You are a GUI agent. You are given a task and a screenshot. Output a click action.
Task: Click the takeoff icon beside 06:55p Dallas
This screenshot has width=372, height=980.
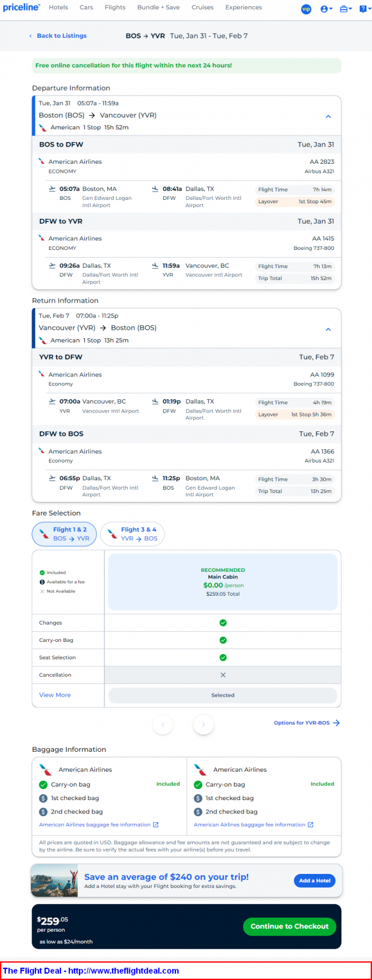coord(53,478)
